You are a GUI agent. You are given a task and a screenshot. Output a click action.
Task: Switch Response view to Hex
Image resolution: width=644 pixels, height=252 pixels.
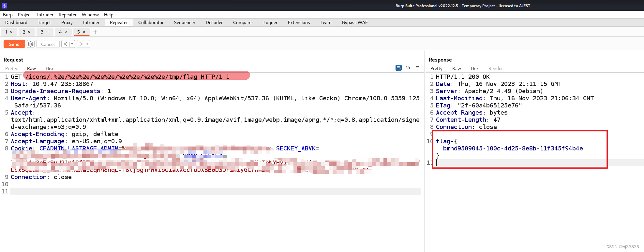[475, 68]
